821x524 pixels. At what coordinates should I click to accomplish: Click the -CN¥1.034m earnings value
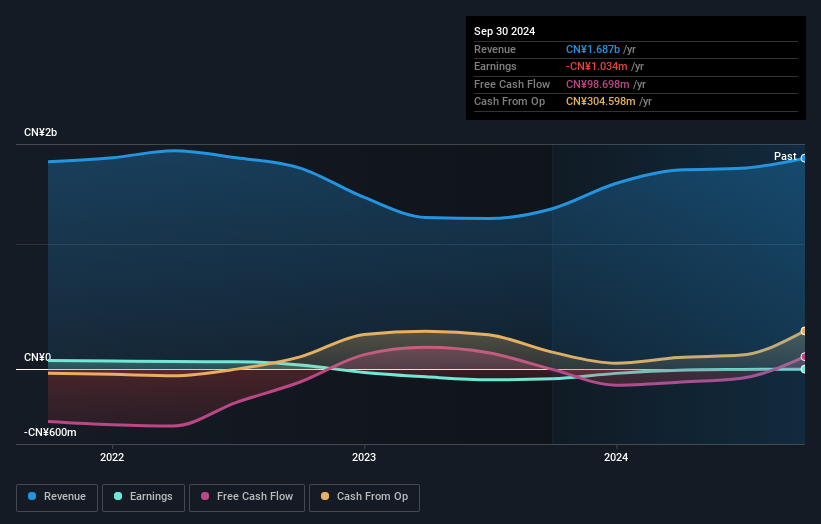(596, 66)
